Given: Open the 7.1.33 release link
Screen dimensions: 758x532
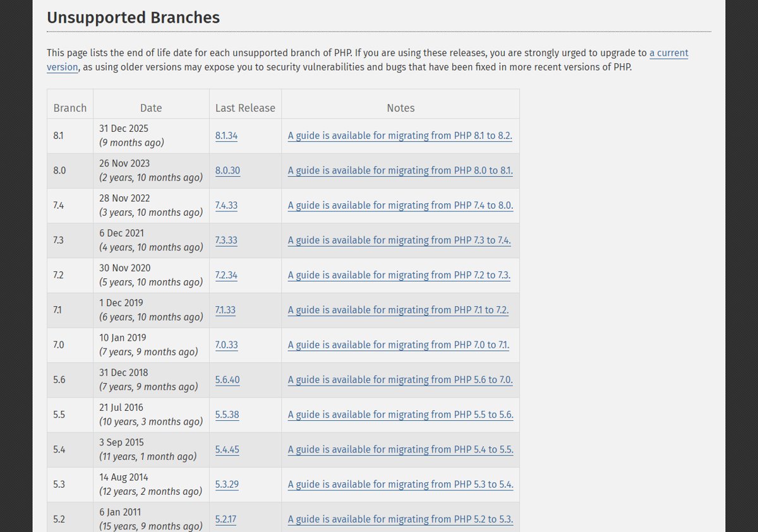Looking at the screenshot, I should coord(226,310).
